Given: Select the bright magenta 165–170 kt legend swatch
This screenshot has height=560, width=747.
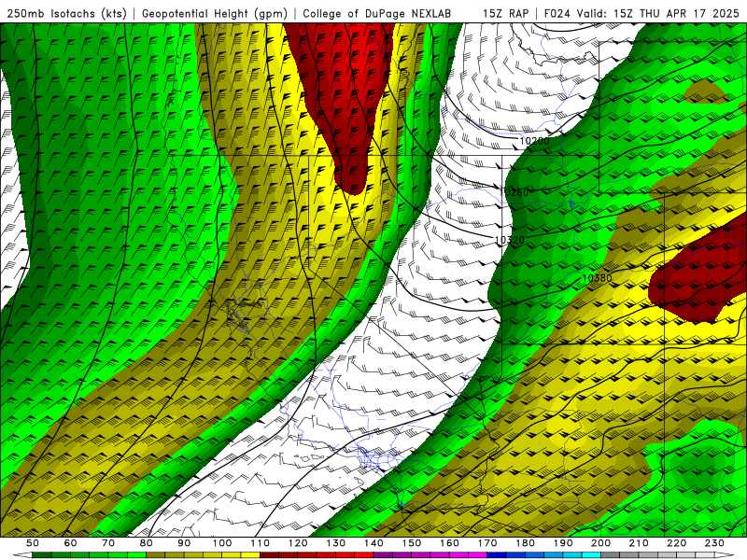Looking at the screenshot, I should click(477, 555).
